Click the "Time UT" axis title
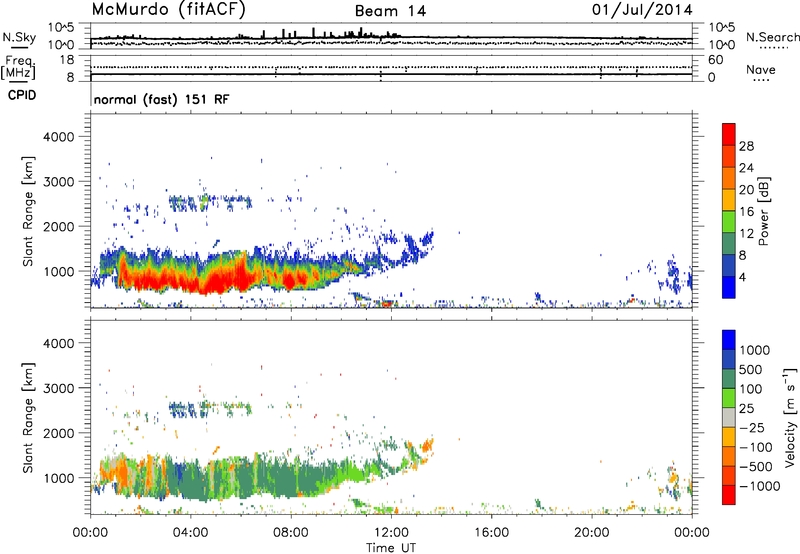Screen dimensions: 800x554 (391, 548)
